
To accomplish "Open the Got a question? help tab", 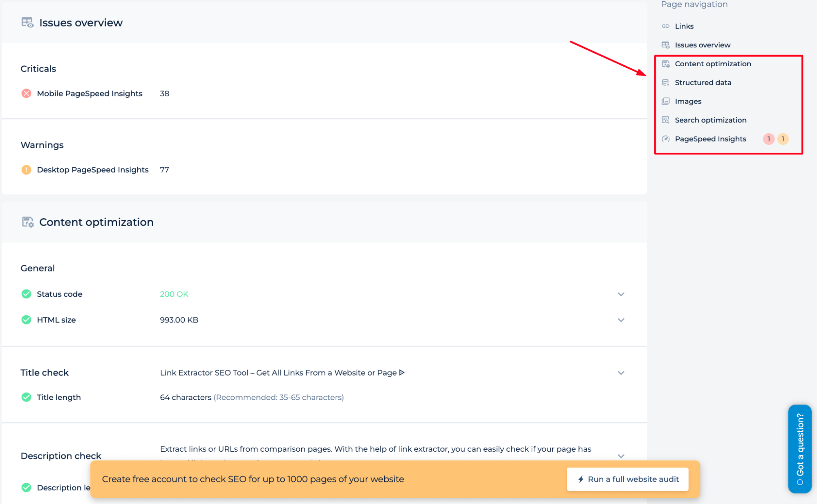I will (800, 449).
